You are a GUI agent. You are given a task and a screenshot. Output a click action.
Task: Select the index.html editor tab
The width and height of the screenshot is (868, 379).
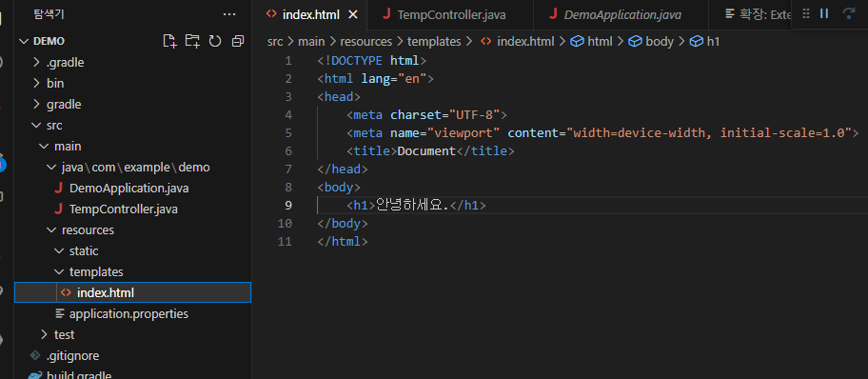(x=310, y=14)
